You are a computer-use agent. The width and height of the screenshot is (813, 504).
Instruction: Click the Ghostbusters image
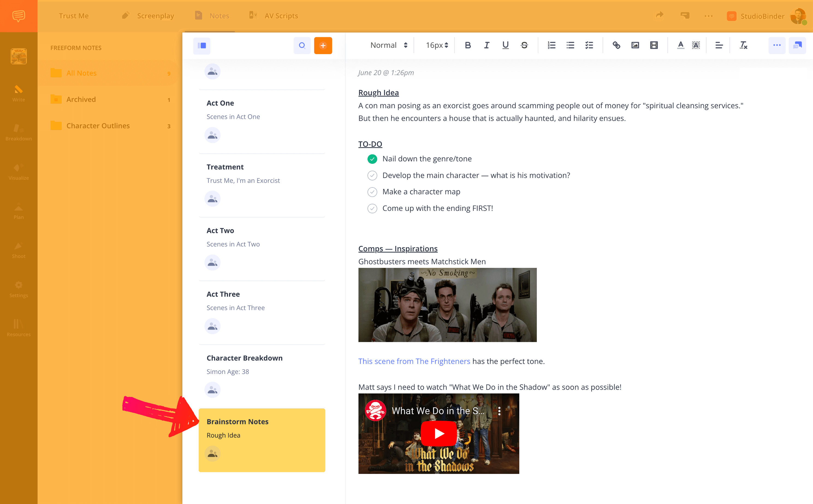click(x=447, y=305)
